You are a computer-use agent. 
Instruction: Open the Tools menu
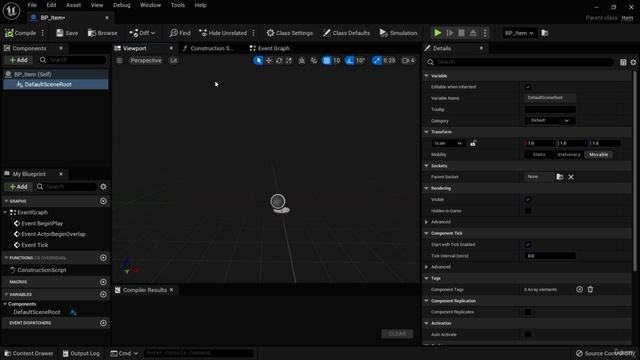pyautogui.click(x=178, y=5)
